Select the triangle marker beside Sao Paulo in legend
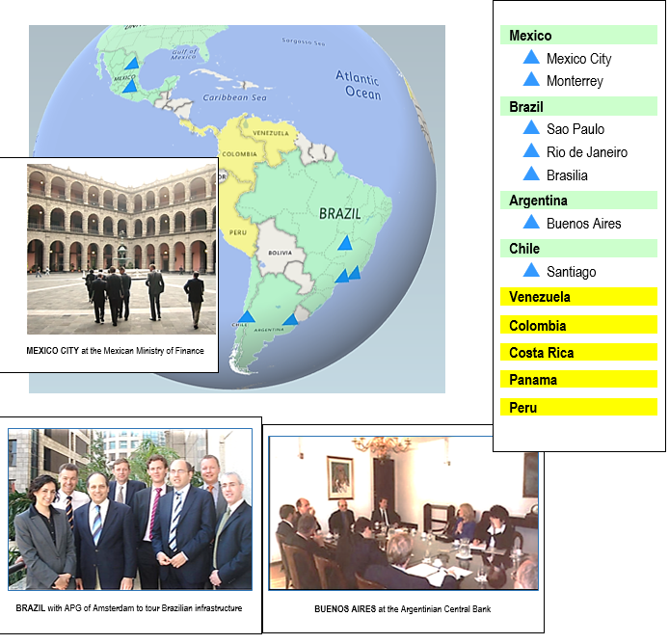The height and width of the screenshot is (644, 669). click(530, 128)
